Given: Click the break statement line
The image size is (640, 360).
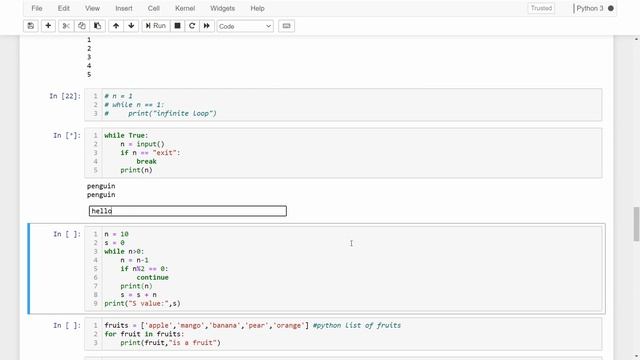Looking at the screenshot, I should point(147,161).
